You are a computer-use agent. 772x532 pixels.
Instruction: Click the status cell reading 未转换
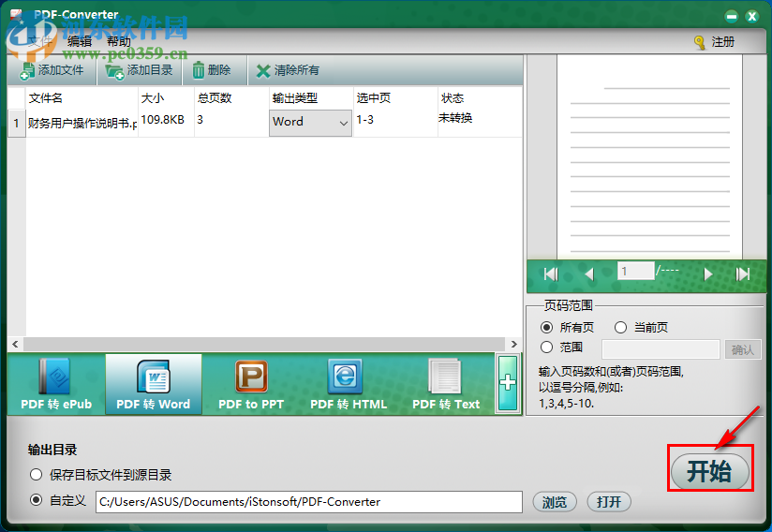pos(480,123)
